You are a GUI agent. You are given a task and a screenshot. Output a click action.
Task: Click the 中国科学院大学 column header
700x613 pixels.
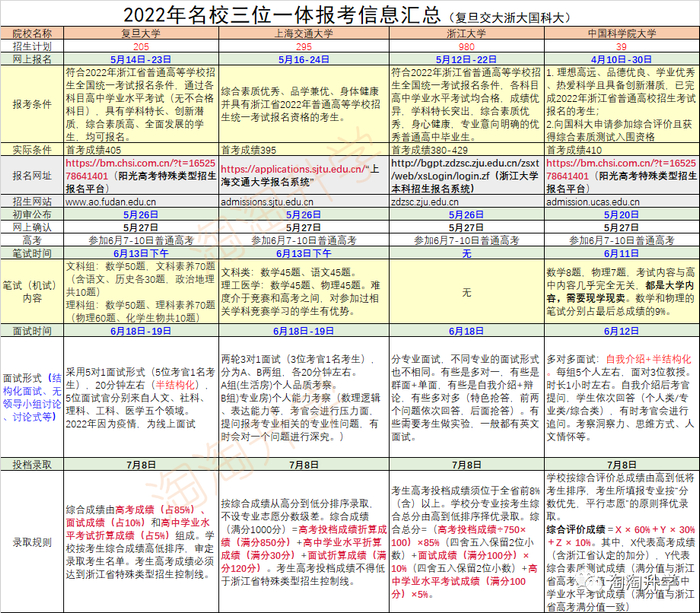click(x=621, y=33)
